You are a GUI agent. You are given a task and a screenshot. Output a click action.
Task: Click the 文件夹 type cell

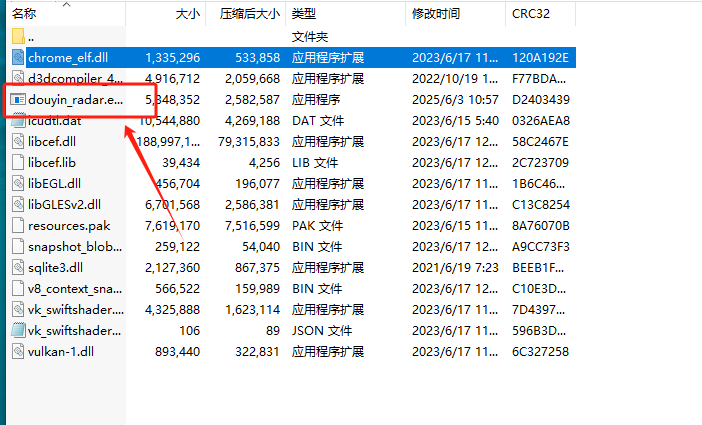click(x=310, y=37)
